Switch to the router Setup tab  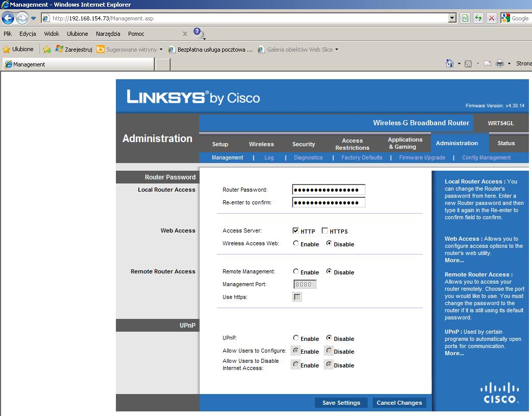pyautogui.click(x=220, y=144)
